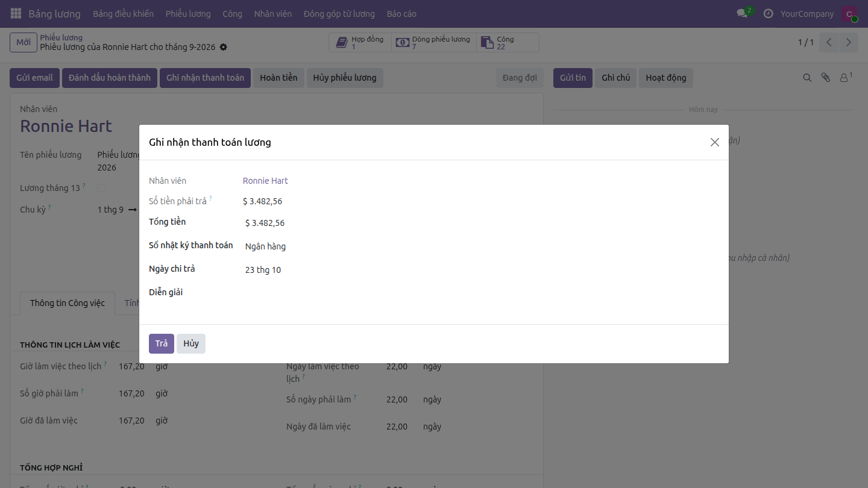Click the paperclip attachments icon
Viewport: 868px width, 488px height.
coord(826,78)
